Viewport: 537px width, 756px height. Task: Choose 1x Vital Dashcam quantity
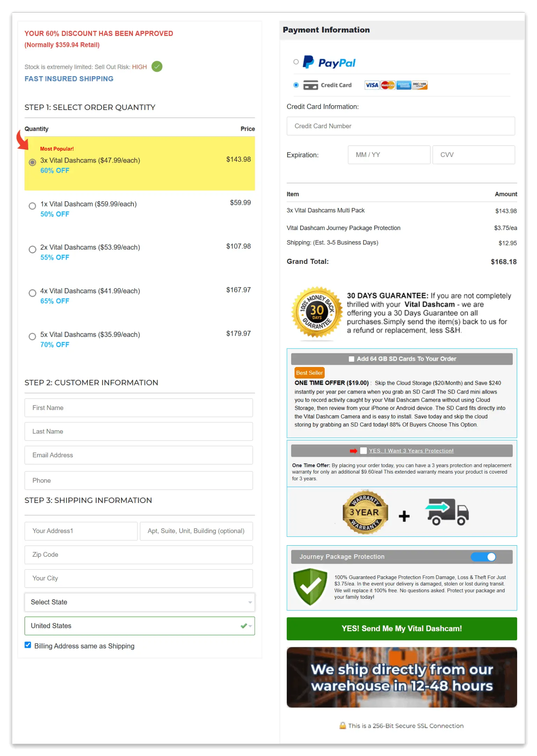coord(32,206)
